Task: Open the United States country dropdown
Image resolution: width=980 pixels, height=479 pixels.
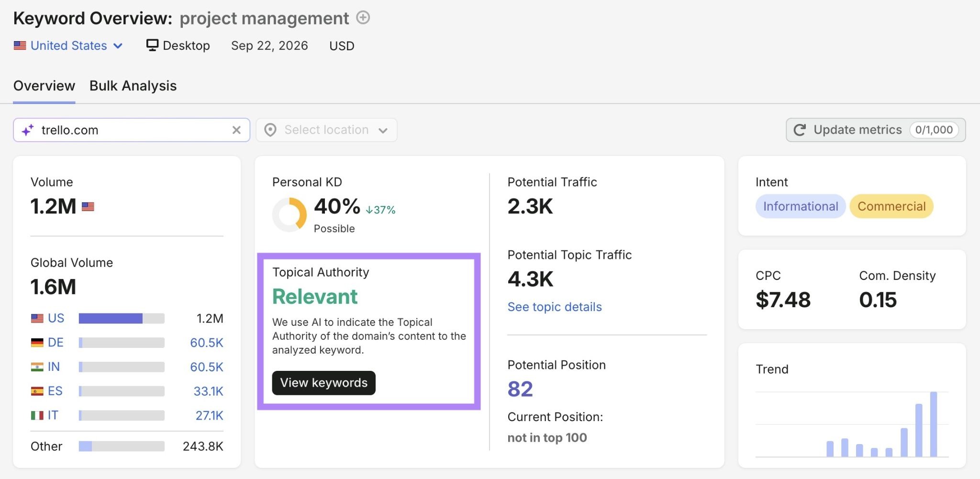Action: pos(68,45)
